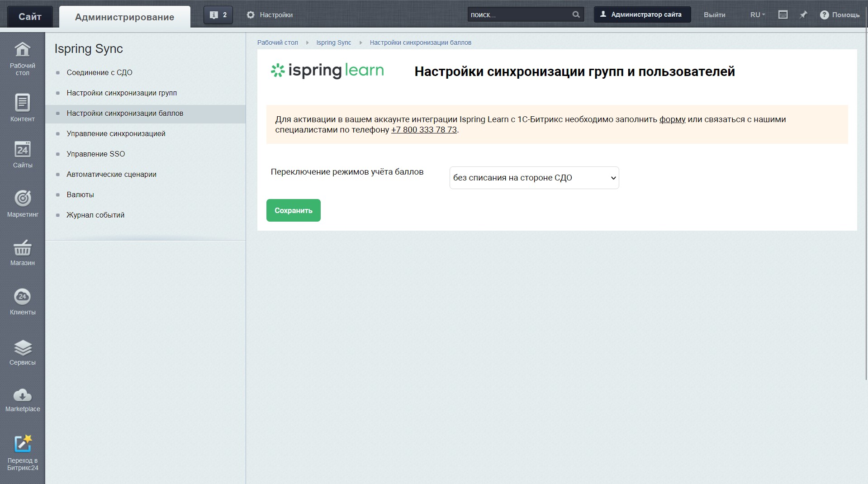Viewport: 868px width, 484px height.
Task: Open the RU language dropdown
Action: click(757, 15)
